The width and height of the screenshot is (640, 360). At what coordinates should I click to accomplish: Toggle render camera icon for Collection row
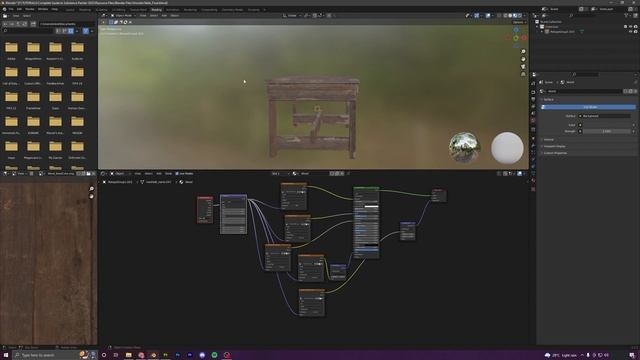point(635,27)
